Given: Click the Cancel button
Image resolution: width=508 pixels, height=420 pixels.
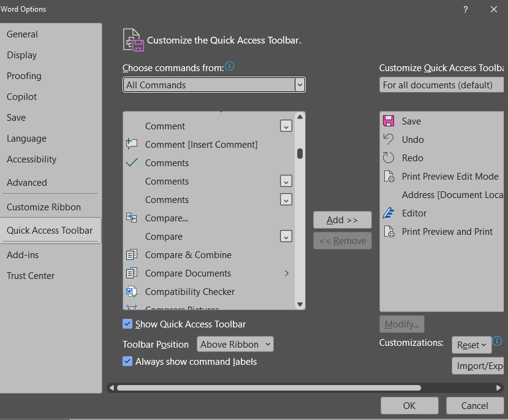Looking at the screenshot, I should [x=475, y=405].
